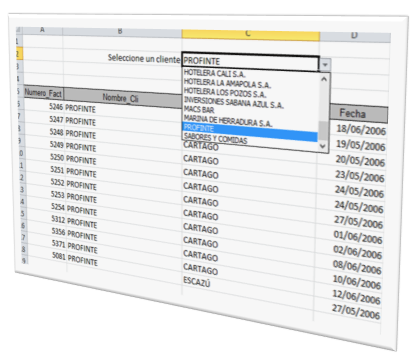
Task: Click PROFINTE cell beside invoice 5081
Action: (x=82, y=259)
